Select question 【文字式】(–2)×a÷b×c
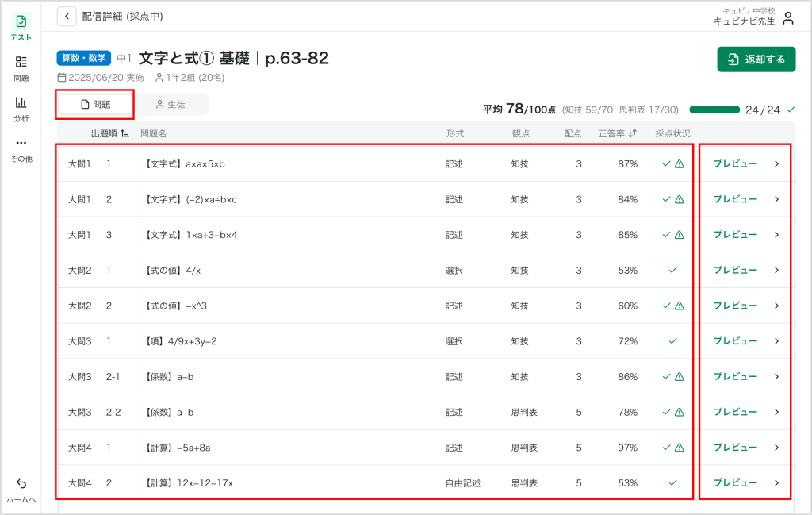Screen dimensions: 812x515 pos(190,199)
